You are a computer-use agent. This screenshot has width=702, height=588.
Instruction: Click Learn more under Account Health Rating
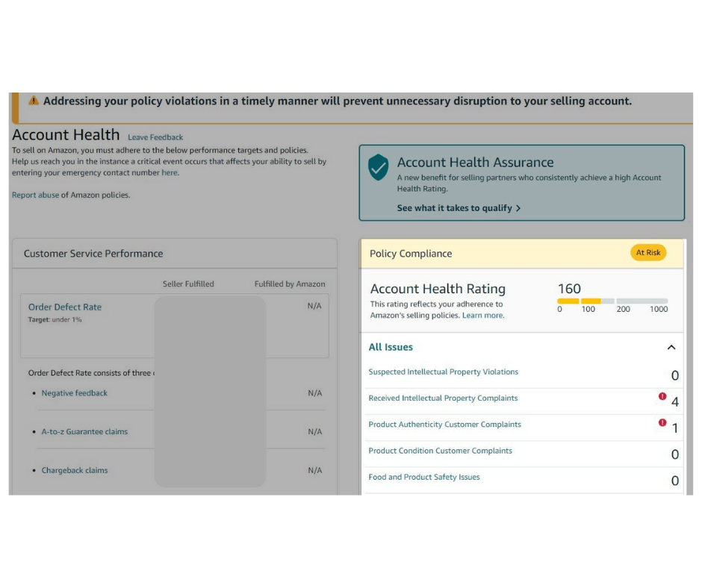(482, 316)
